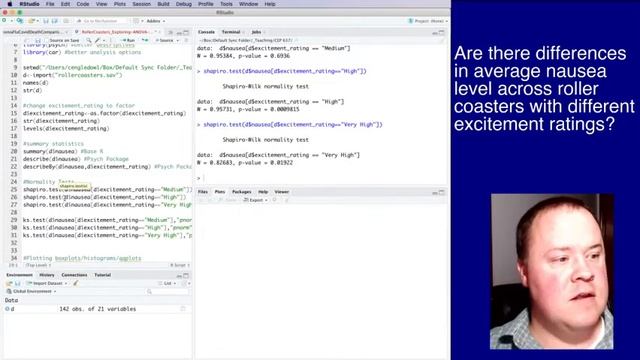The image size is (640, 360).
Task: Open the Profile menu
Action: pyautogui.click(x=206, y=4)
